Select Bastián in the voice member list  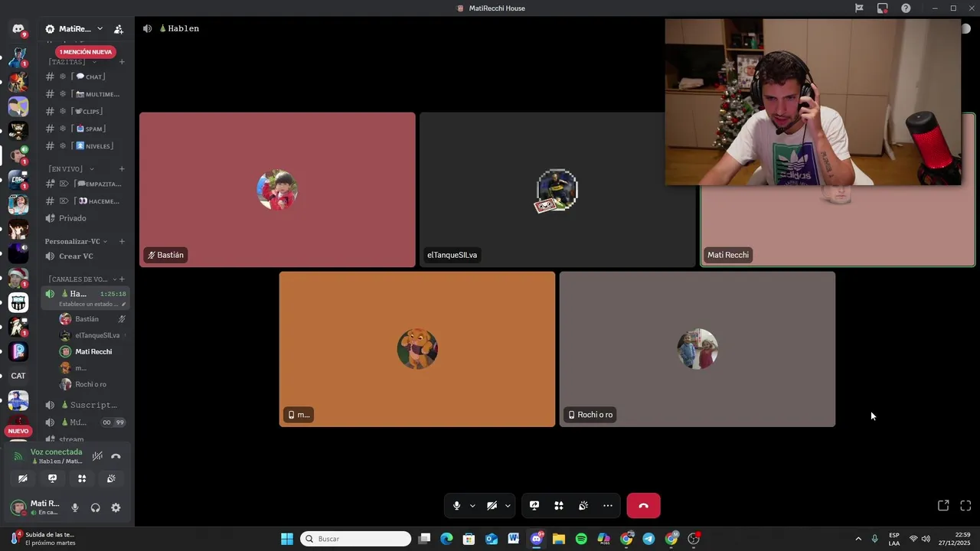pos(92,319)
